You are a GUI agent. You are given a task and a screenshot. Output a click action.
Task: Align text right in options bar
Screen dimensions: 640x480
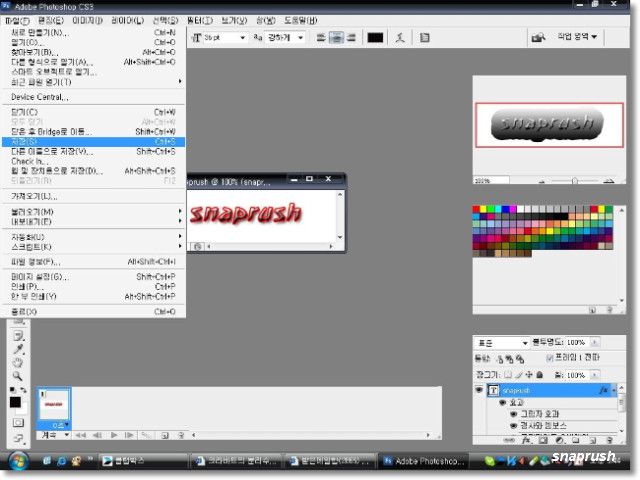click(351, 38)
